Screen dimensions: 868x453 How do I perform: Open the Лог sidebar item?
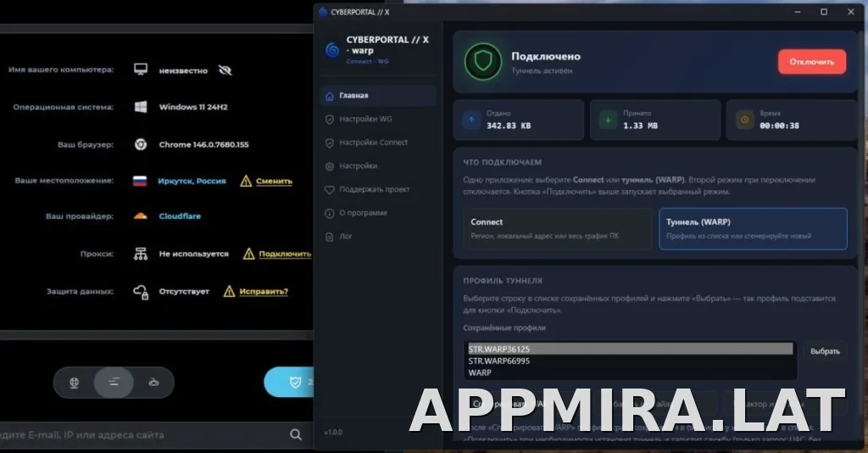[378, 236]
